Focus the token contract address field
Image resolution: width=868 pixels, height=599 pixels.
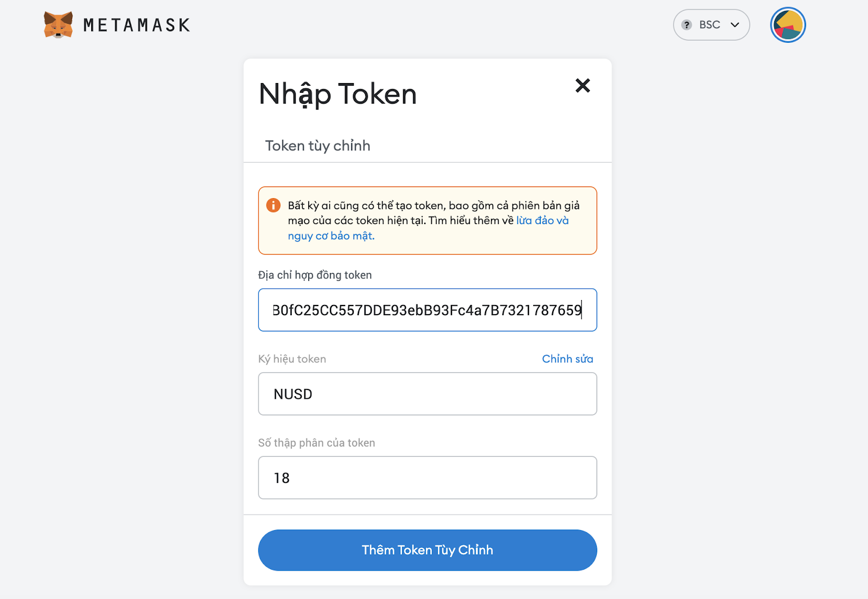click(x=427, y=310)
